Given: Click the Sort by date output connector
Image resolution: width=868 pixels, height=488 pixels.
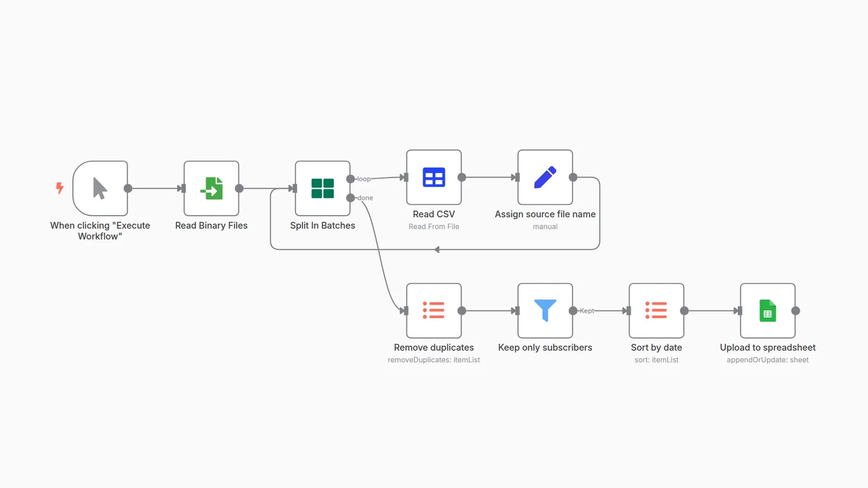Looking at the screenshot, I should click(684, 310).
